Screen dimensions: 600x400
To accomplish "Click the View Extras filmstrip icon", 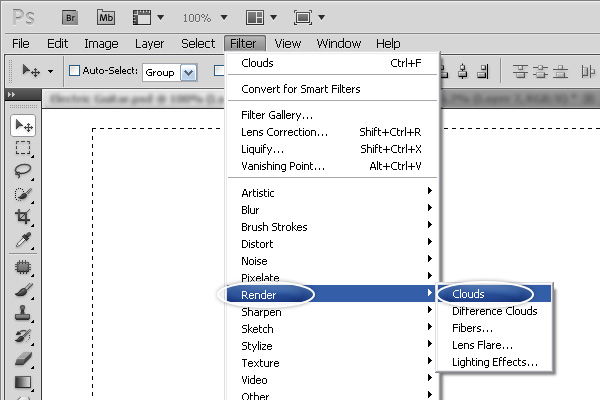I will point(142,18).
